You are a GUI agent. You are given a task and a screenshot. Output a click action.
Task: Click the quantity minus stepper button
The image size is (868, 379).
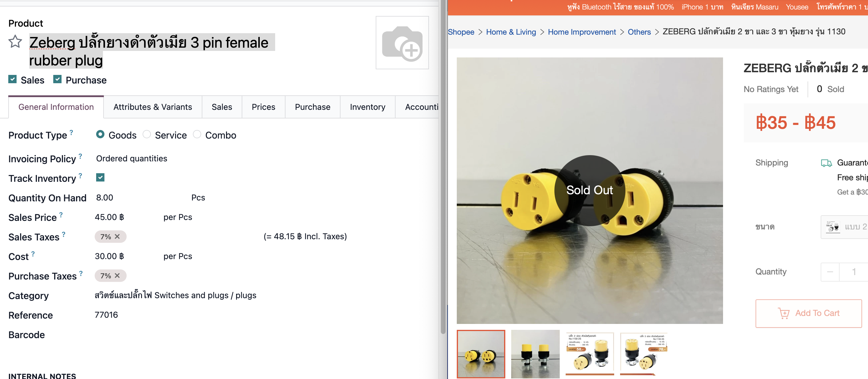[x=830, y=272]
